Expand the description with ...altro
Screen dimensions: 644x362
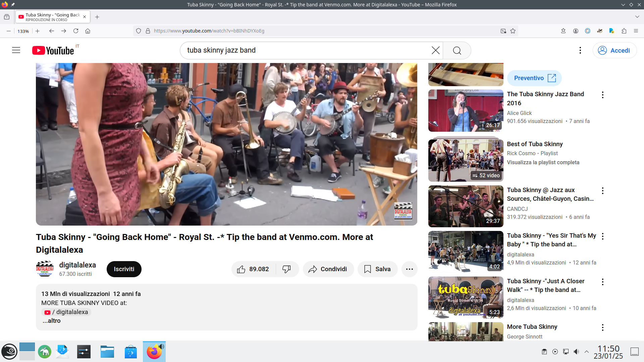click(x=51, y=321)
